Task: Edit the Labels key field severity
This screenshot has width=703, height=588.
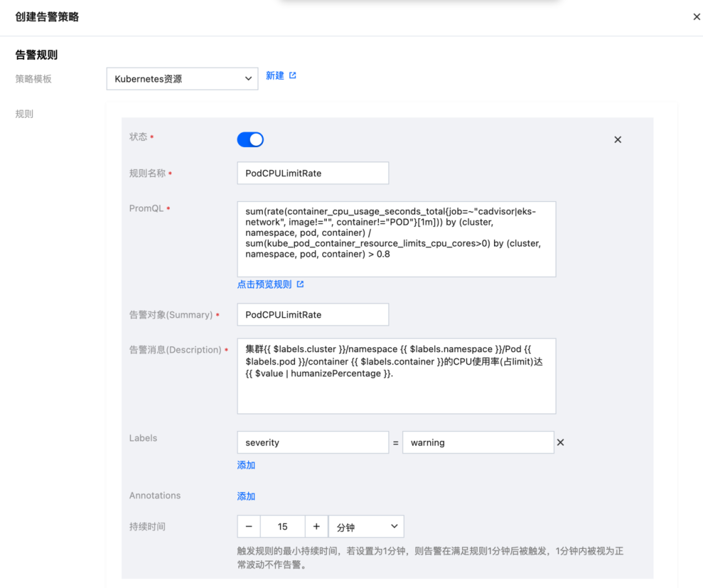Action: click(x=313, y=443)
